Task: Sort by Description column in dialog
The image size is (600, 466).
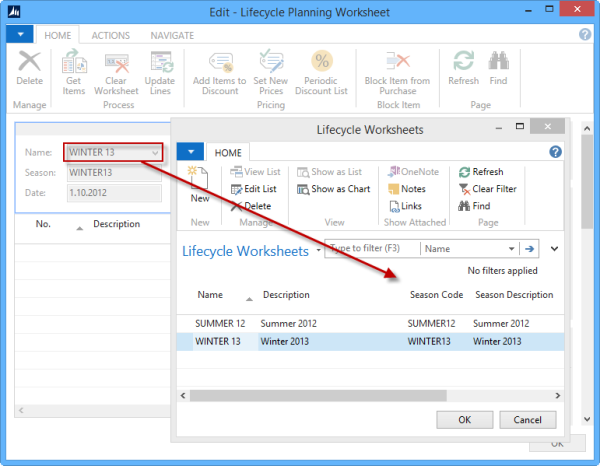Action: point(286,295)
